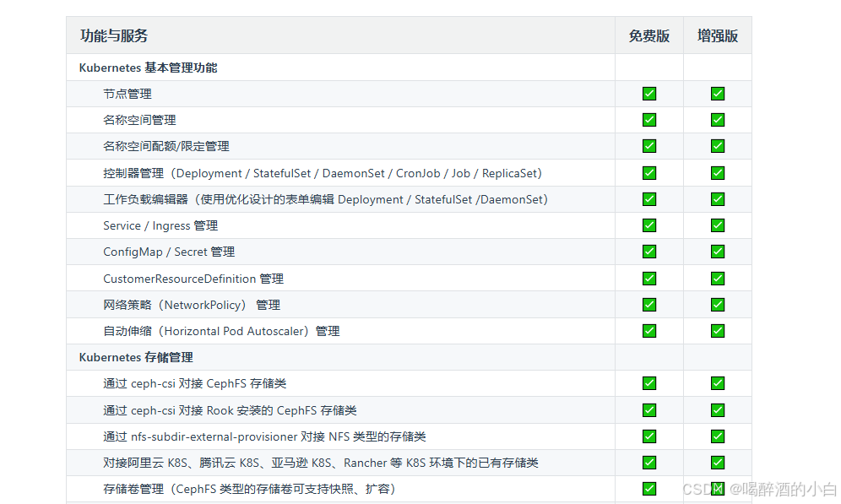
Task: Click the 功能与服务 column header
Action: [x=114, y=35]
